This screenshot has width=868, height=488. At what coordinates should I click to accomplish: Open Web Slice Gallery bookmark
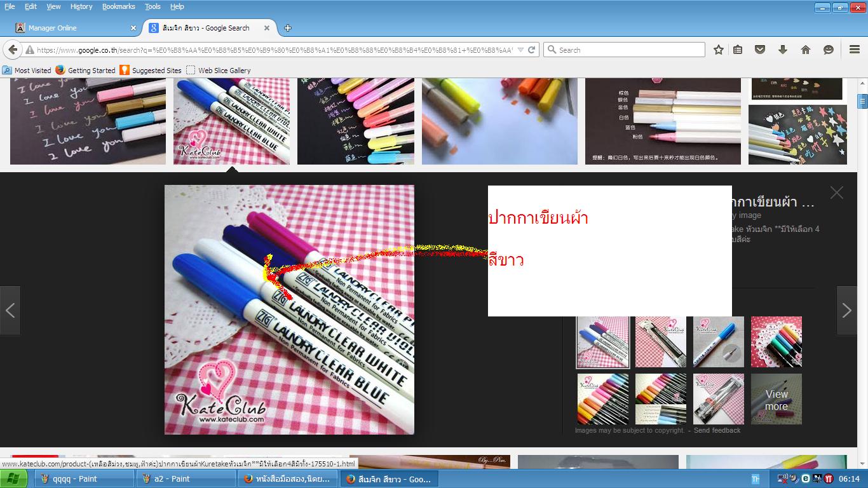click(219, 71)
